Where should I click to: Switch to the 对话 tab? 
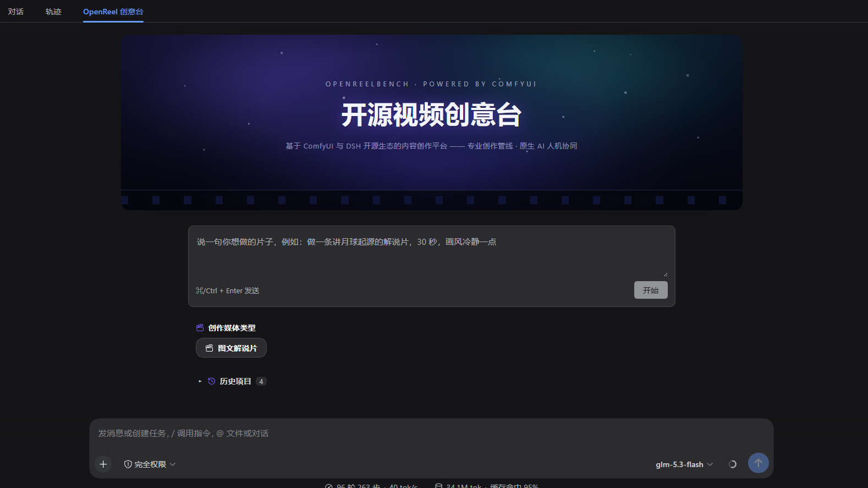pos(15,12)
